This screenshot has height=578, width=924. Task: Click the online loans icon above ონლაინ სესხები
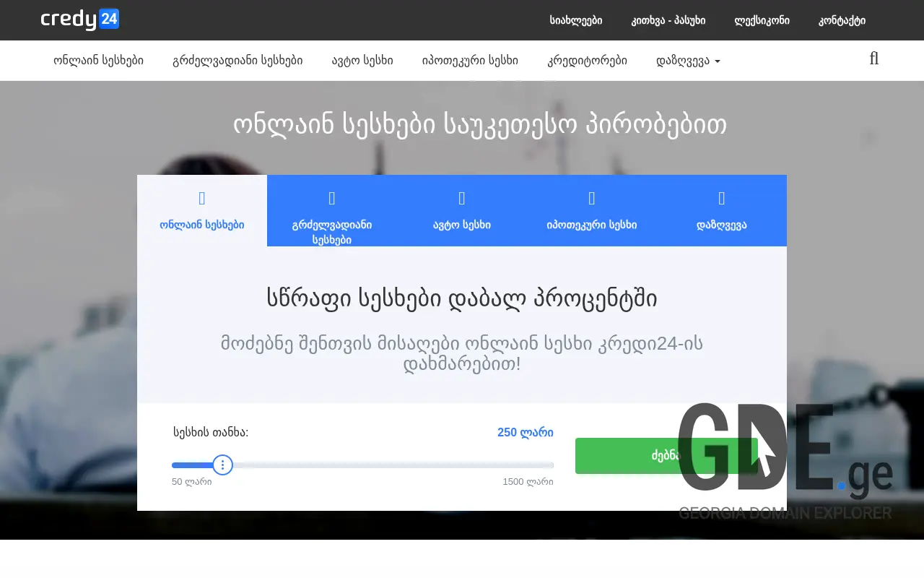[x=201, y=197]
